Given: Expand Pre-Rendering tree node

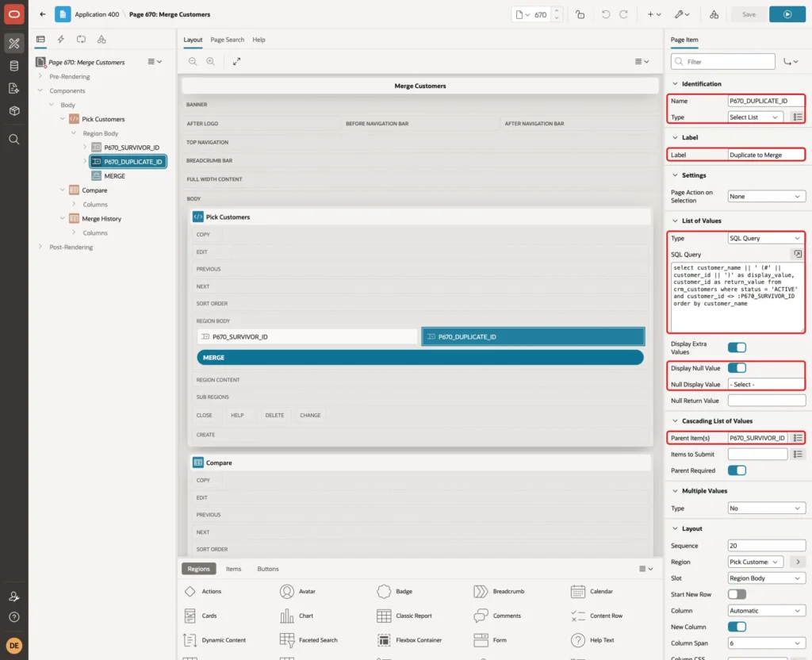Looking at the screenshot, I should tap(40, 76).
